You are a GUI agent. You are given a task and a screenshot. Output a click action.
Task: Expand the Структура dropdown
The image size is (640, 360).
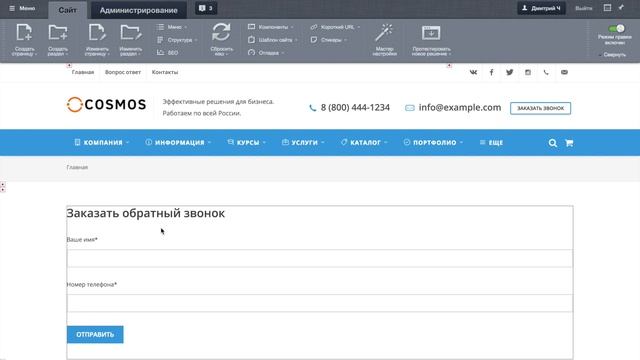177,40
